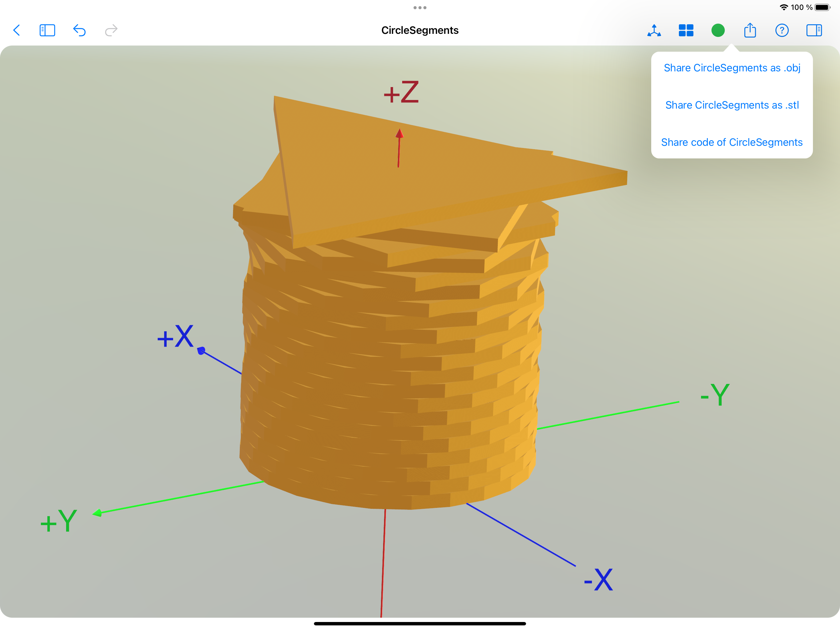Click the -Y axis label

pyautogui.click(x=715, y=395)
